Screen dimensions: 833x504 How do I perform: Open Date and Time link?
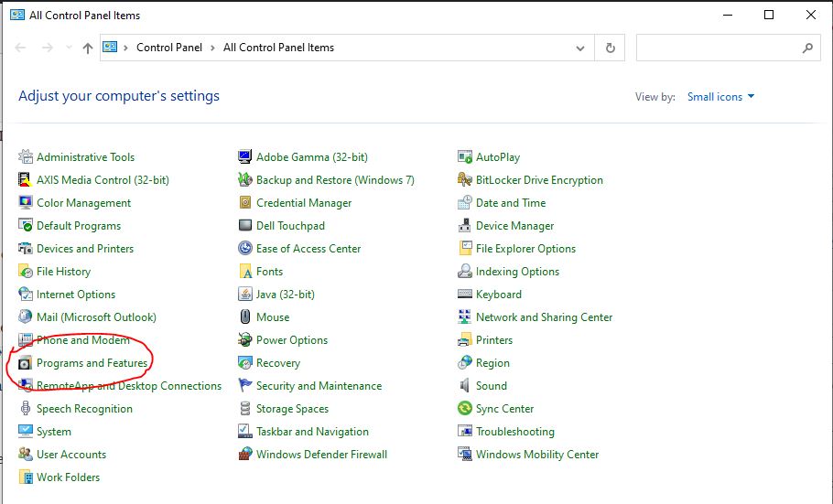(x=511, y=203)
